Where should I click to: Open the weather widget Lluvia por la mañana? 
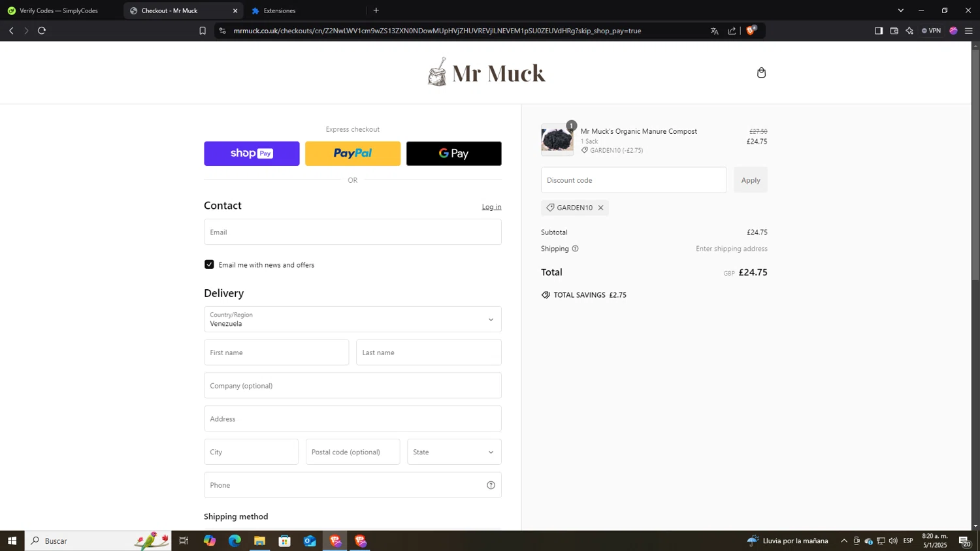[x=788, y=541]
